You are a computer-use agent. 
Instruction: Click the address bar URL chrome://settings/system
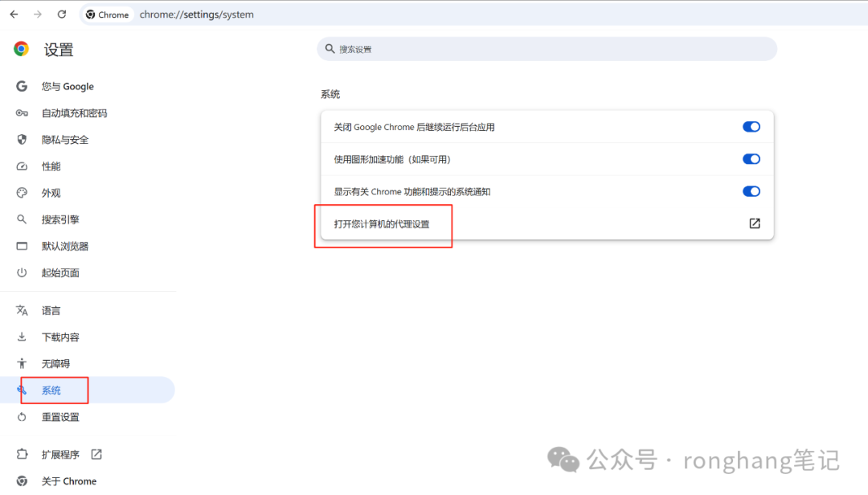[197, 14]
